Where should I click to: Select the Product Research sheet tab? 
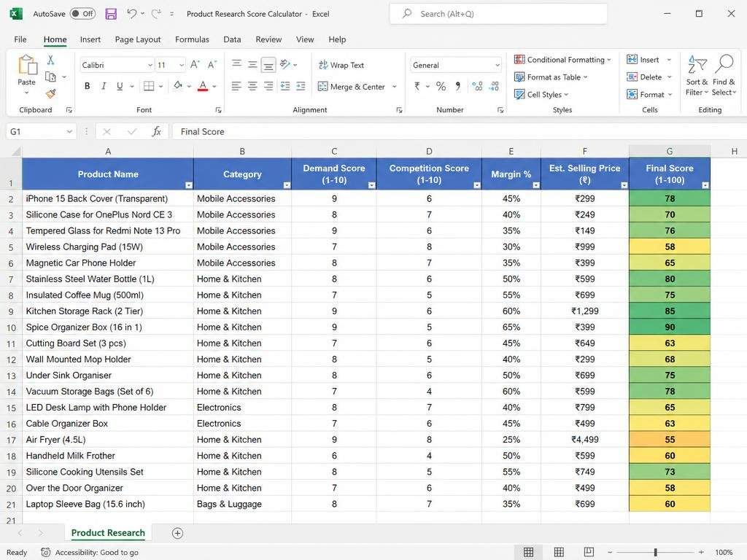108,533
